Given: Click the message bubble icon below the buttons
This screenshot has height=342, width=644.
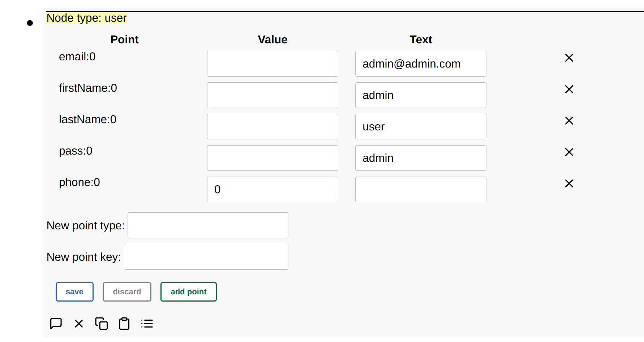Looking at the screenshot, I should click(x=56, y=323).
